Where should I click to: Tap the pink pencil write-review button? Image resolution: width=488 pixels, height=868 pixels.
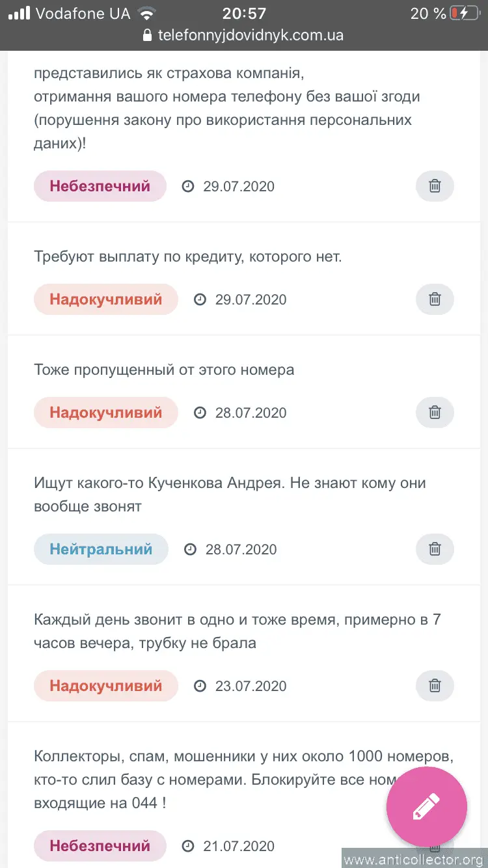[x=427, y=807]
